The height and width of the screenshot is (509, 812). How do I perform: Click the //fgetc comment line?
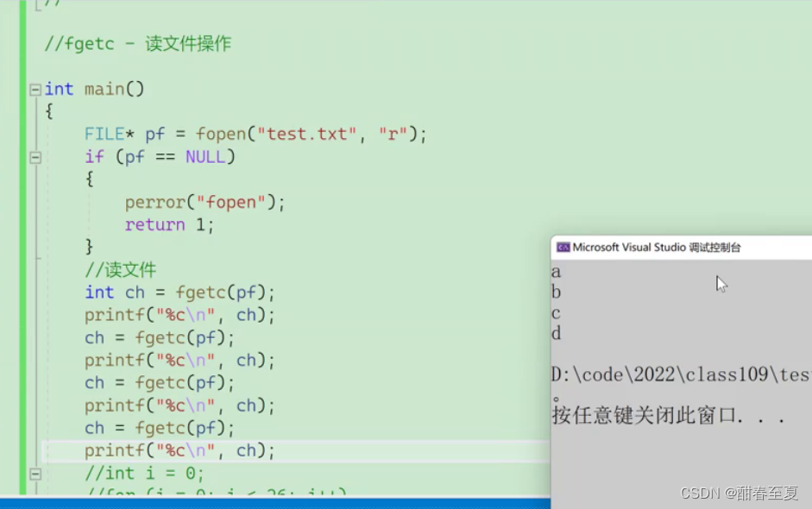click(138, 44)
